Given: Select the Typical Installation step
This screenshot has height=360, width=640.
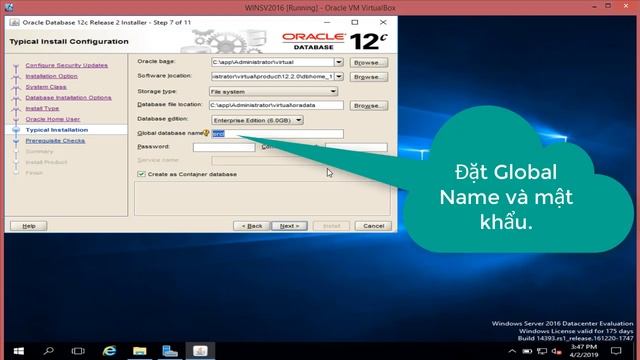Looking at the screenshot, I should [57, 130].
